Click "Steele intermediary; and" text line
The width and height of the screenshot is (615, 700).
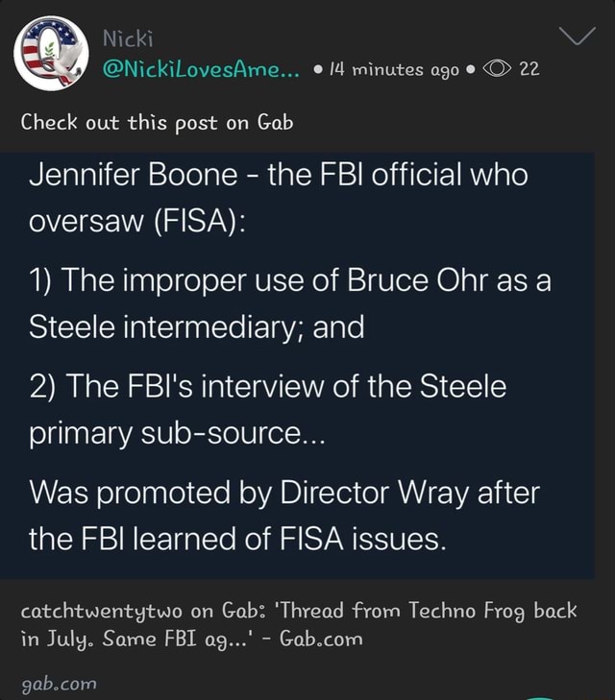tap(197, 328)
